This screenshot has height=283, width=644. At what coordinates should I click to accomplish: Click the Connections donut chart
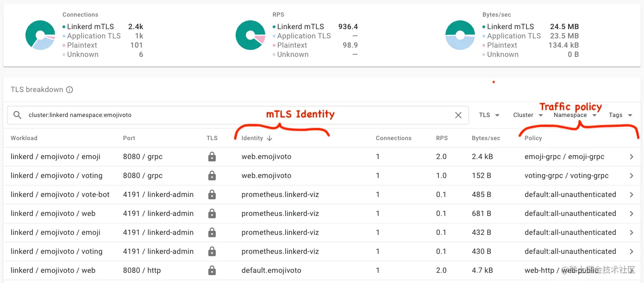[40, 35]
